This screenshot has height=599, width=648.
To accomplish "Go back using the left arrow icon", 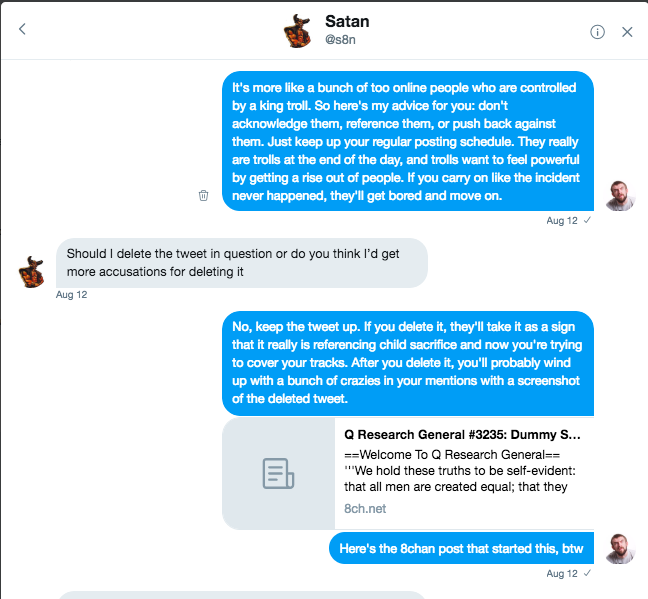I will [x=22, y=29].
